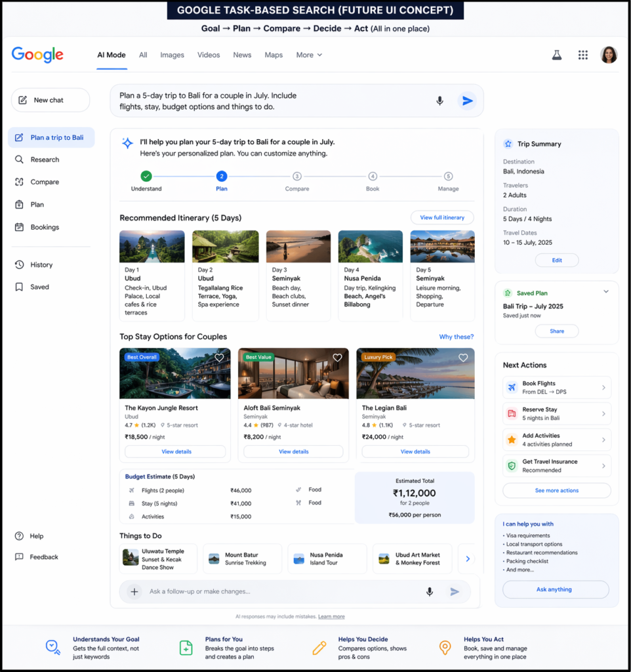Screen dimensions: 631x672
Task: Expand Book Flights under Next Actions
Action: pos(556,387)
